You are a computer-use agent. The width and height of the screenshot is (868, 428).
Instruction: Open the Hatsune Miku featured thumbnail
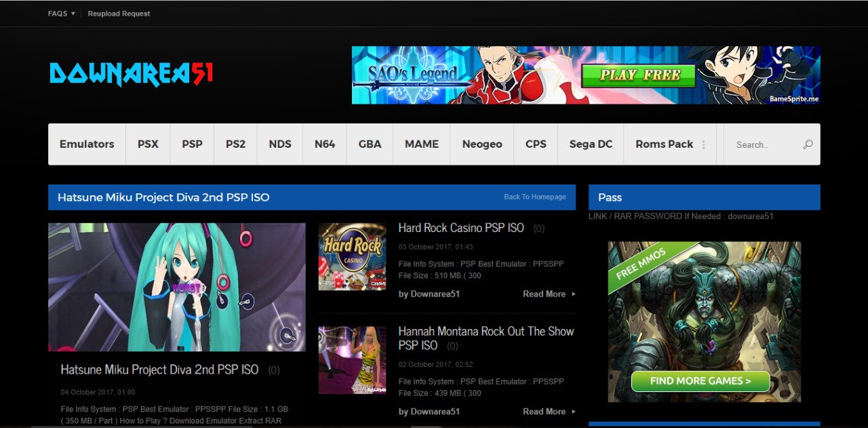177,288
